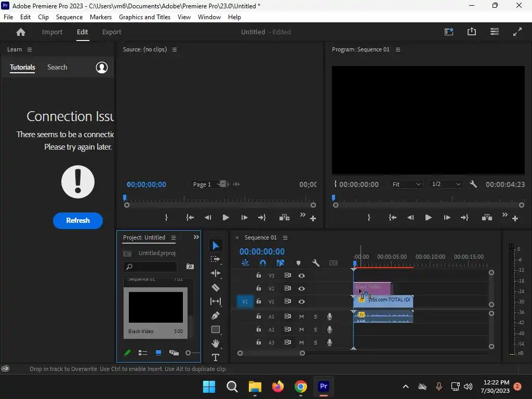Select the Rectangle tool

[216, 329]
